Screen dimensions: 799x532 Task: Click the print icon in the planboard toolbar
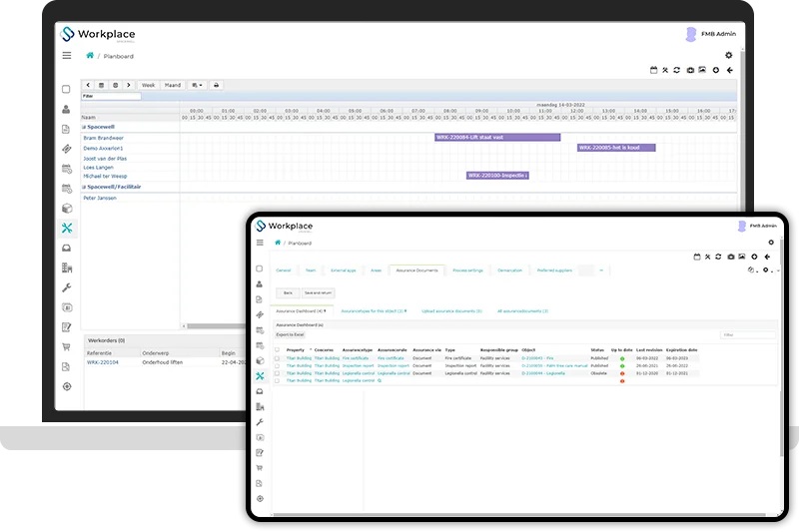point(216,86)
